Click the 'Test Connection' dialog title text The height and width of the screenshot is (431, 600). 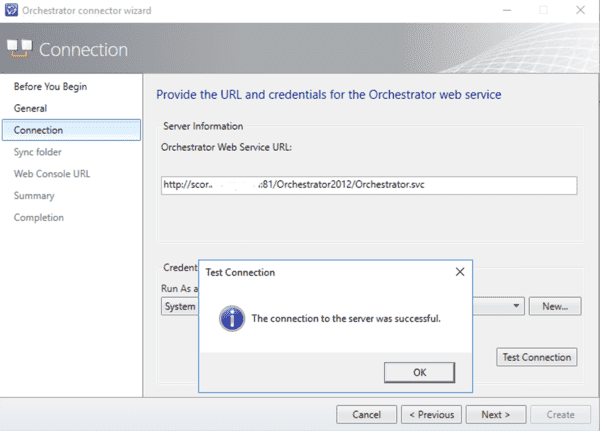click(x=240, y=273)
